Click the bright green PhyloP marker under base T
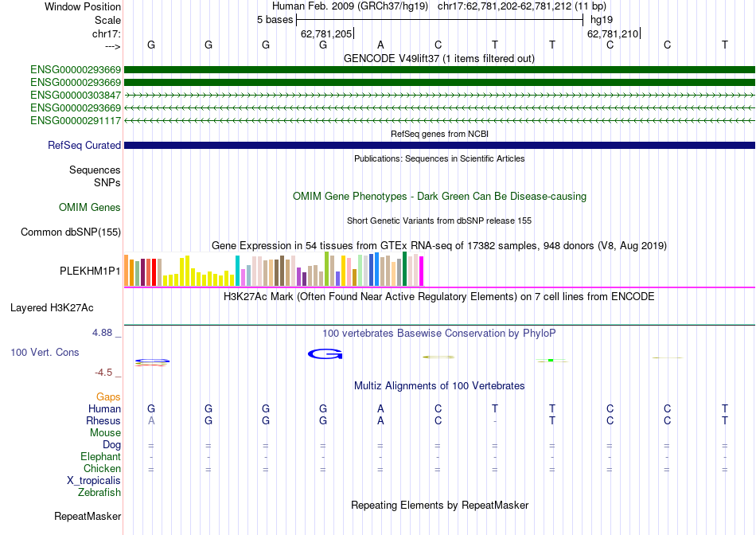The height and width of the screenshot is (535, 756). click(551, 360)
